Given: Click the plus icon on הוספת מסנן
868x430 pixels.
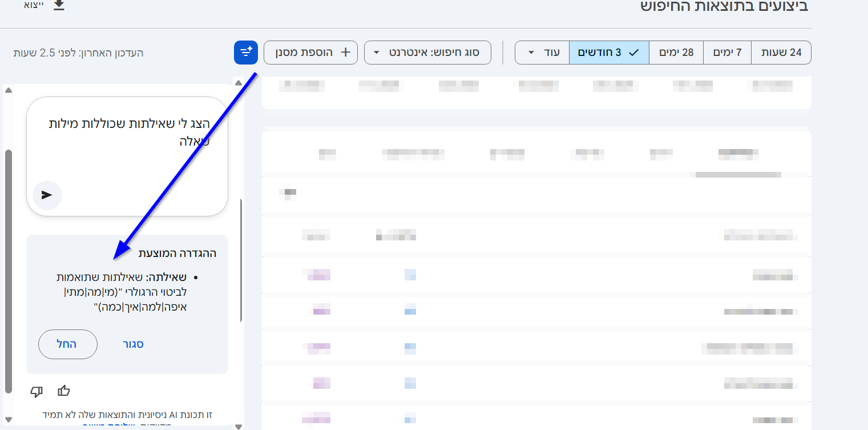Looking at the screenshot, I should pyautogui.click(x=345, y=53).
